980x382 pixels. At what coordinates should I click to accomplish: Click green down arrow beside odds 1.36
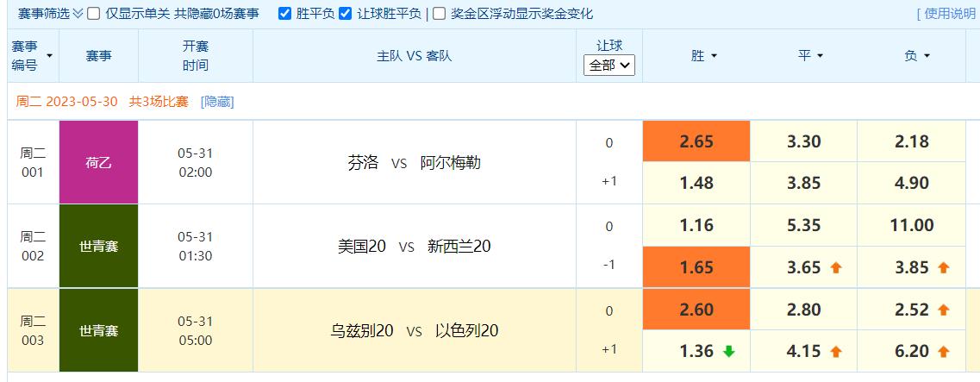tap(728, 351)
